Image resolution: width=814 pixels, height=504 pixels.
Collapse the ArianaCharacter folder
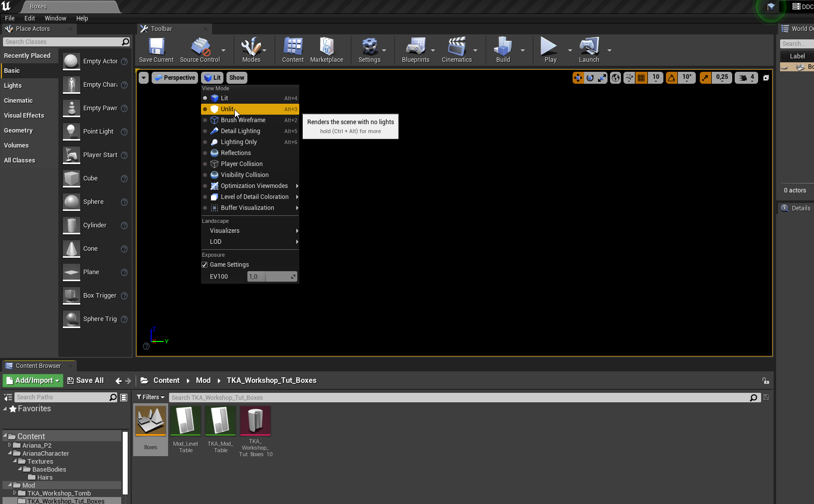click(x=9, y=453)
